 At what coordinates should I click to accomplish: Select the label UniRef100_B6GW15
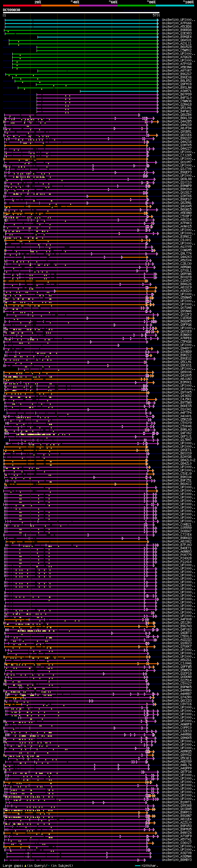[177, 210]
